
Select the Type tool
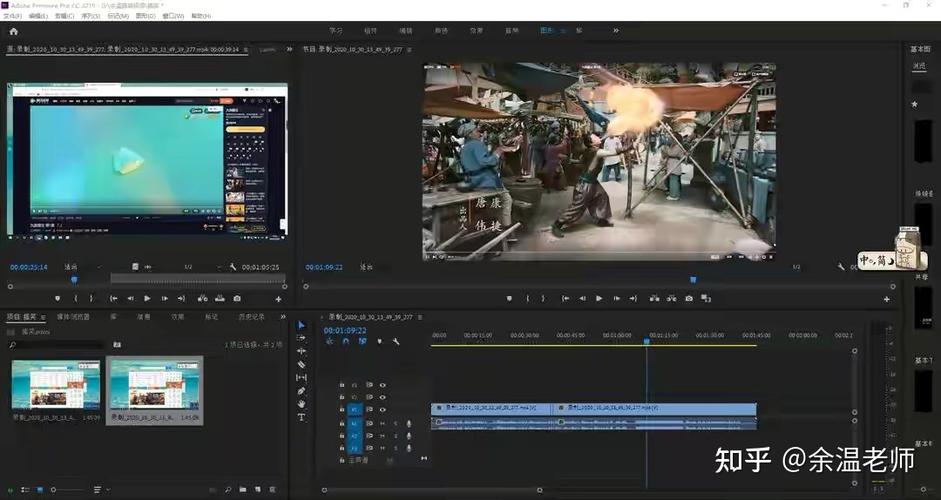[x=301, y=417]
